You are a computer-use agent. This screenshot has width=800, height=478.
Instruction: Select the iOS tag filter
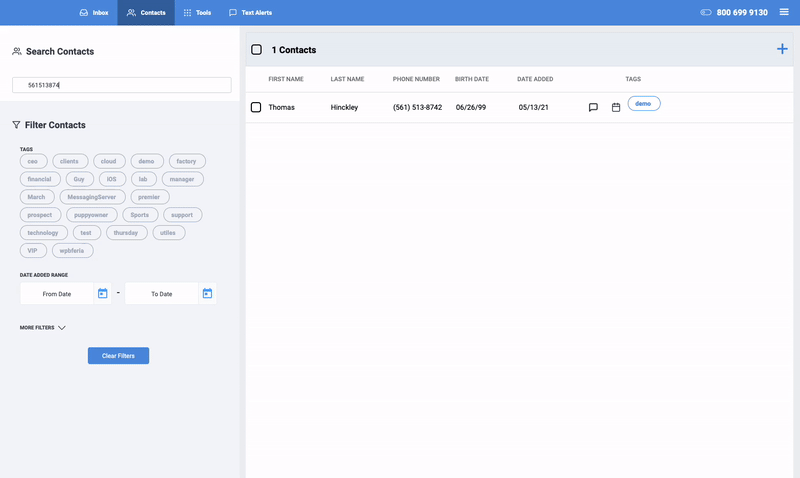[112, 179]
